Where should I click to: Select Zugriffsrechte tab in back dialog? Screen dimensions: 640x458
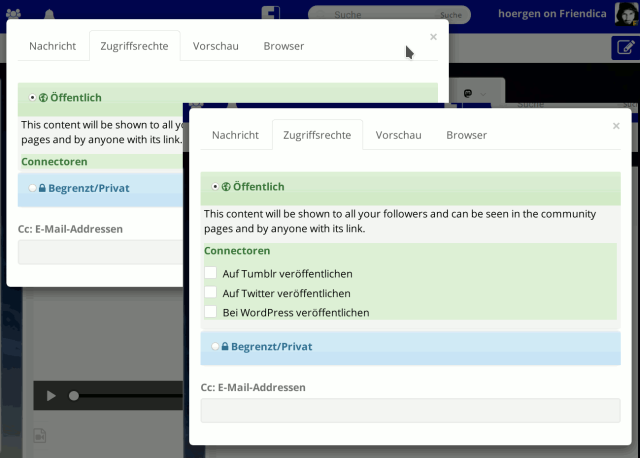134,46
